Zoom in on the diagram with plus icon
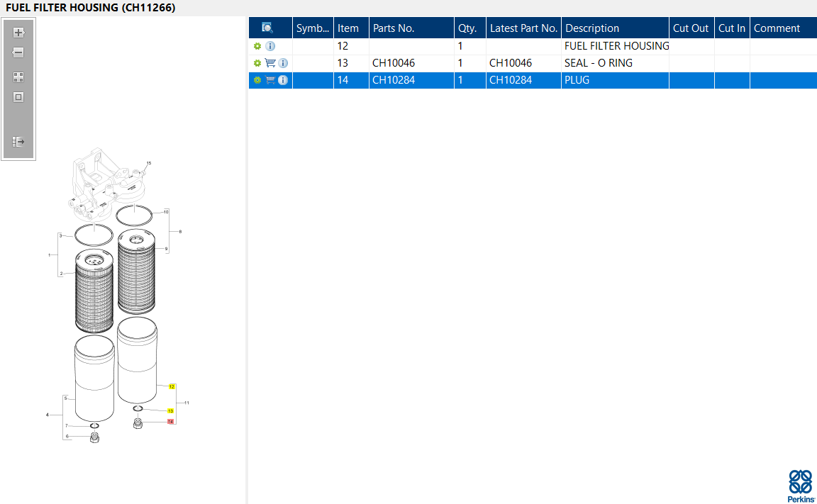 point(18,33)
